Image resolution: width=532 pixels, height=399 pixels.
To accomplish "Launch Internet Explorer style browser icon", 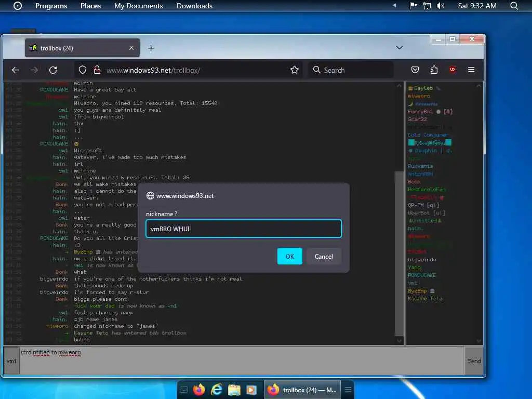I will pos(217,390).
